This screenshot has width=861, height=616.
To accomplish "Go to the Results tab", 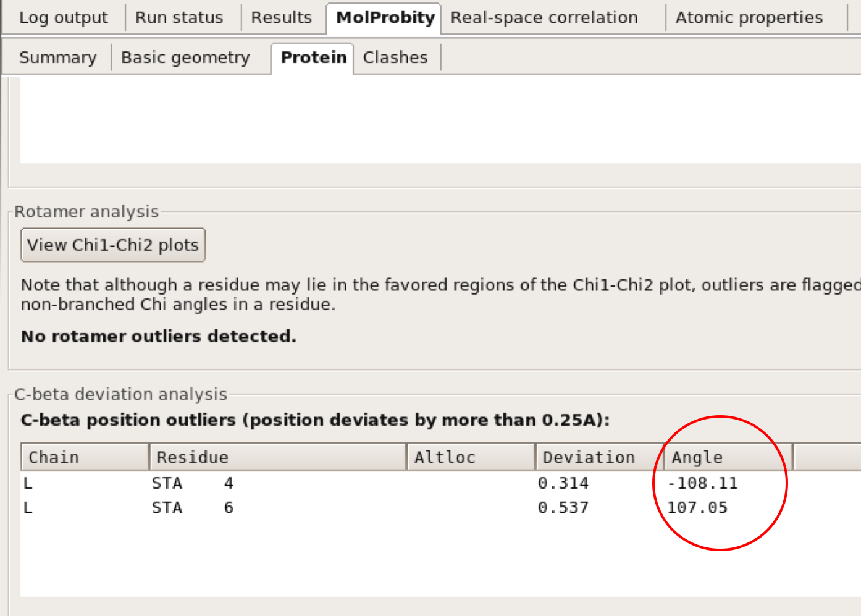I will (281, 18).
